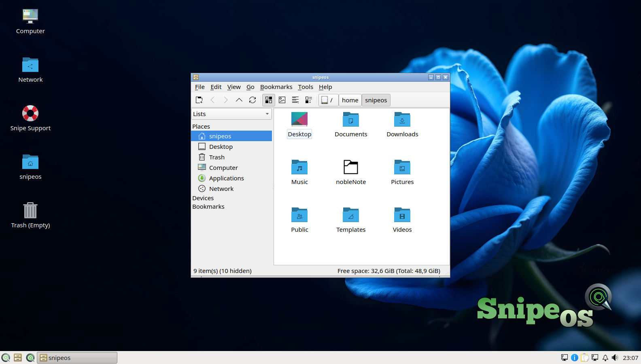Open the Edit menu
641x364 pixels.
tap(216, 87)
